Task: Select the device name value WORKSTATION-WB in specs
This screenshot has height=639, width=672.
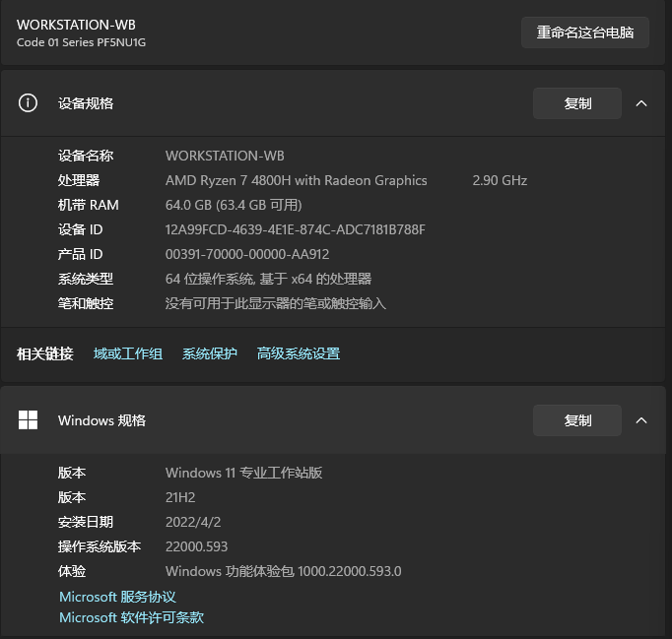Action: click(225, 156)
